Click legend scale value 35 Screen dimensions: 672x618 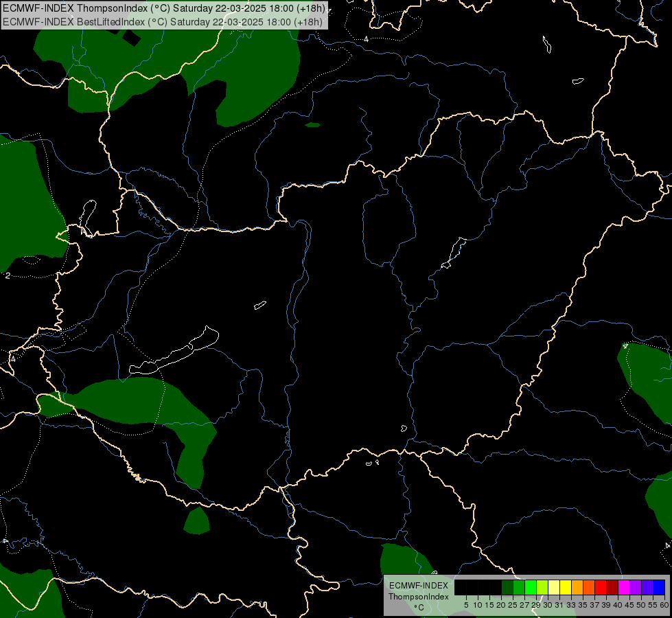pyautogui.click(x=583, y=605)
